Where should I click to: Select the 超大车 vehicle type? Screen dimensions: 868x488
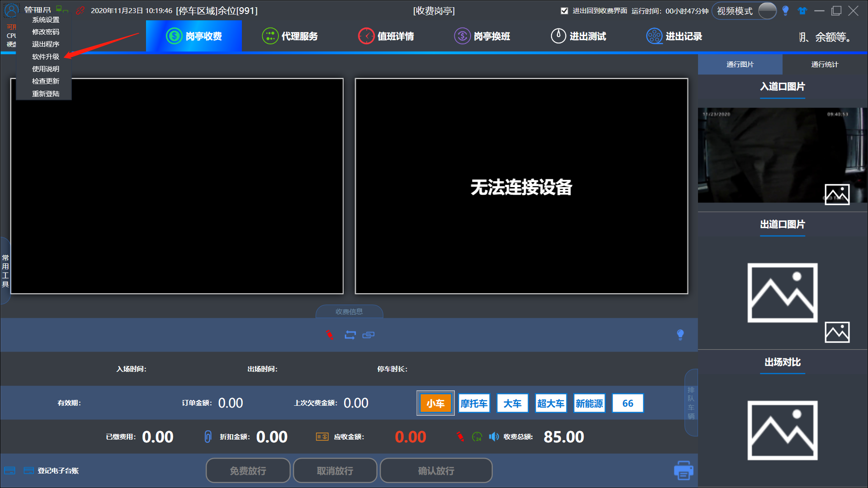[x=551, y=403]
